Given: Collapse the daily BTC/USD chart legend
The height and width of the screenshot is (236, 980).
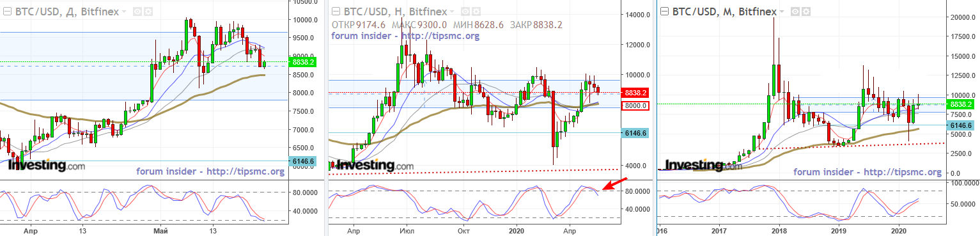Looking at the screenshot, I should [8, 12].
